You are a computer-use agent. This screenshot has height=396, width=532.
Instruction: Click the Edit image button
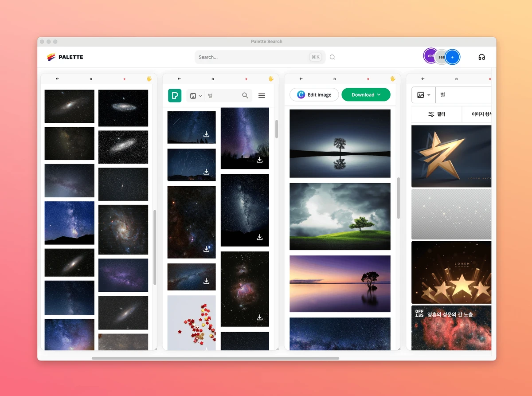tap(314, 95)
